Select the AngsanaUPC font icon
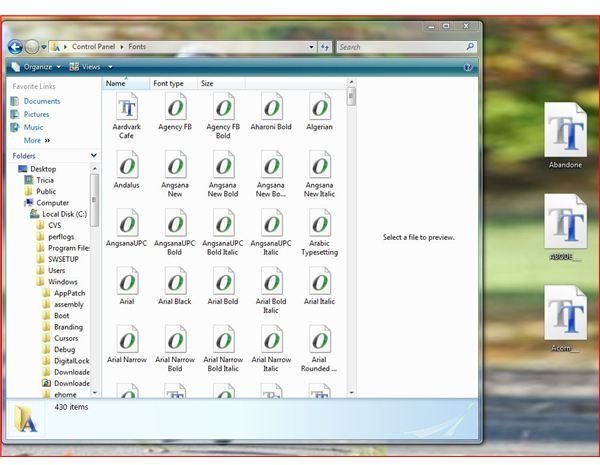The height and width of the screenshot is (465, 600). [127, 224]
